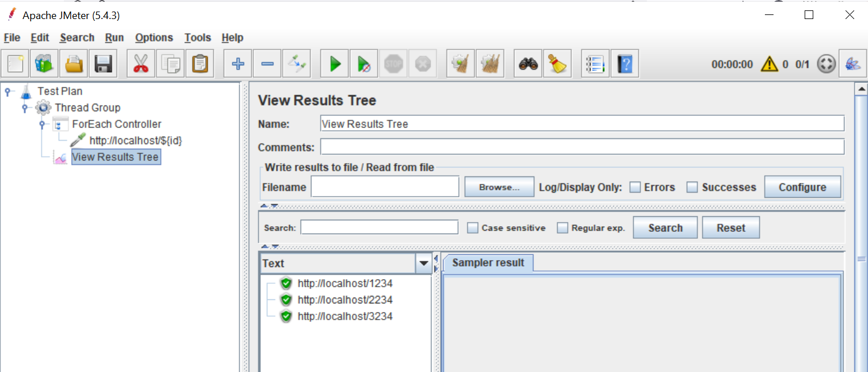Open the Run menu

[x=114, y=37]
